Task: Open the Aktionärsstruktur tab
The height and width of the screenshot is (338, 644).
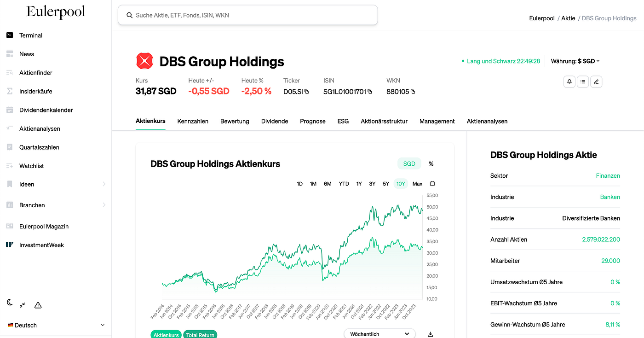Action: click(x=384, y=121)
